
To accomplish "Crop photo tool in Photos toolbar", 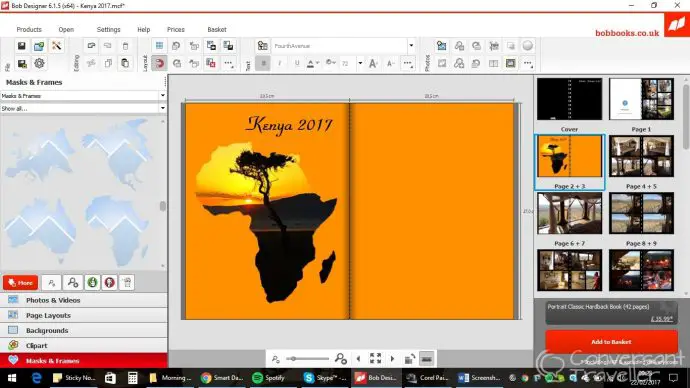I will click(494, 46).
